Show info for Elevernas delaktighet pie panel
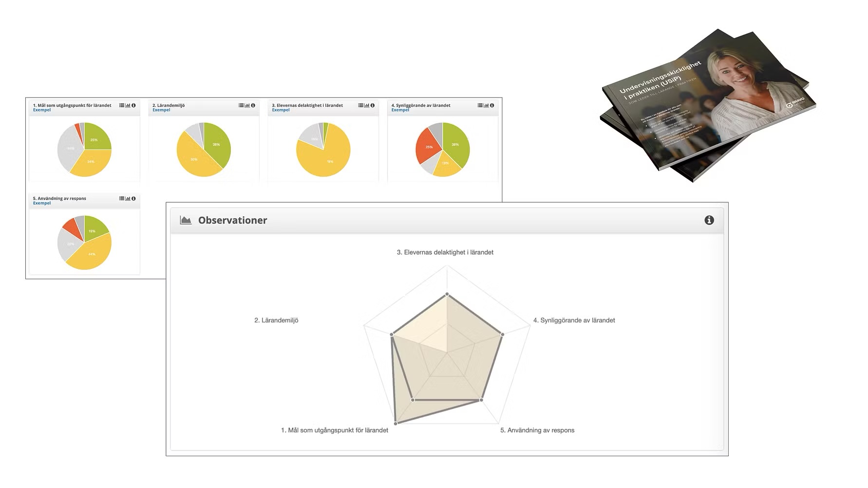 pyautogui.click(x=373, y=105)
